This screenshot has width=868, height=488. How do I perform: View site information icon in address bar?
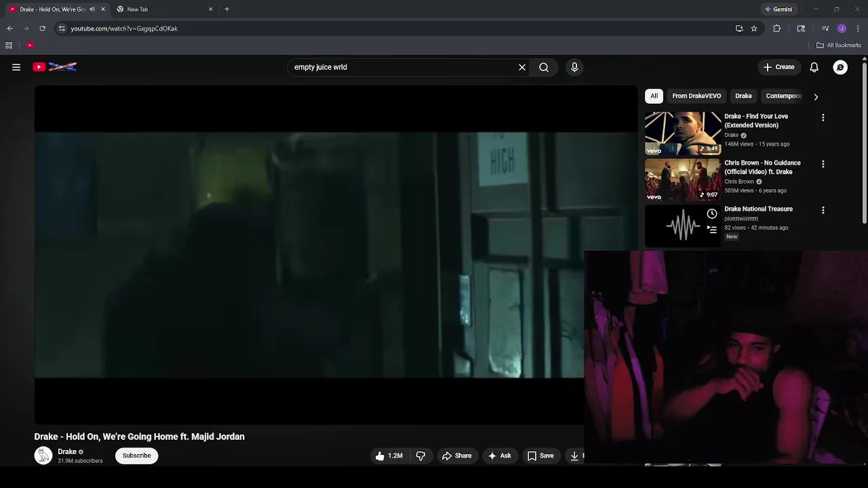(x=62, y=28)
